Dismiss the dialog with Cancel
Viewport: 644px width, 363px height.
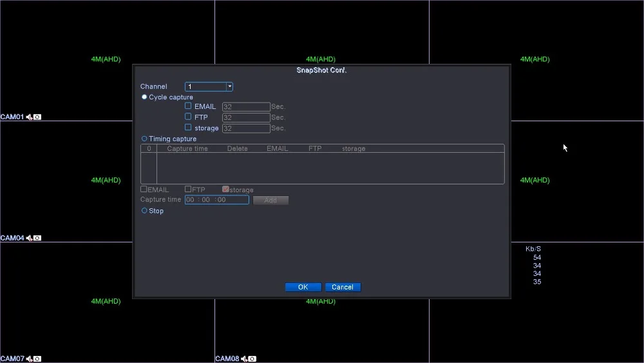point(343,287)
